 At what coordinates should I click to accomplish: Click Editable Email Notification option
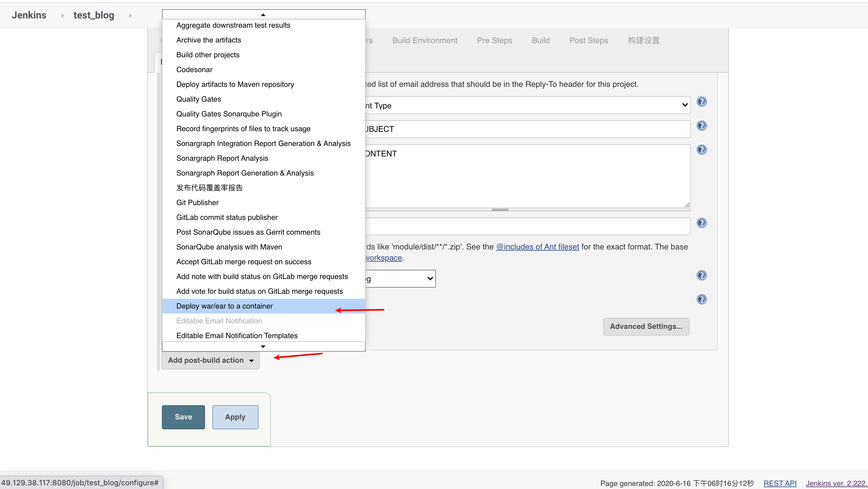(219, 321)
